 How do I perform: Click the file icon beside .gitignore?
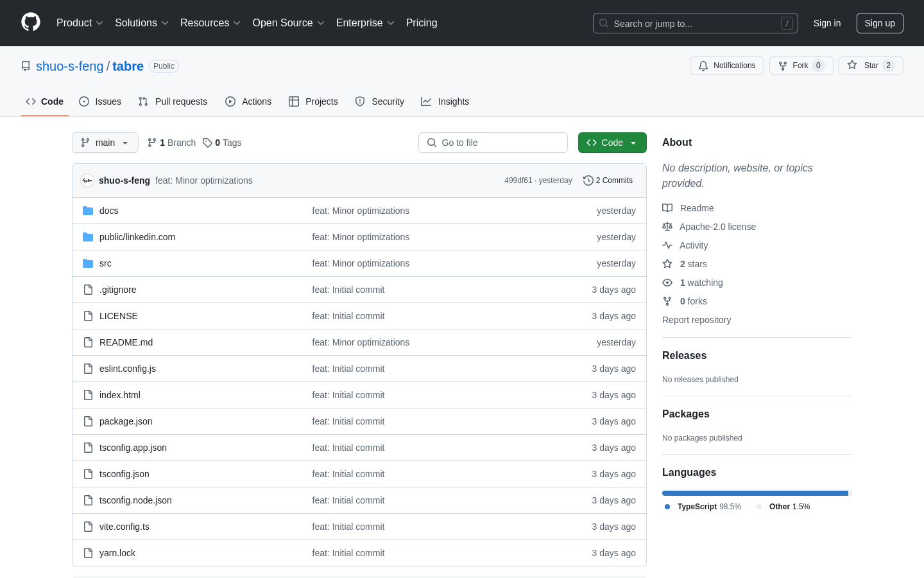click(x=88, y=290)
